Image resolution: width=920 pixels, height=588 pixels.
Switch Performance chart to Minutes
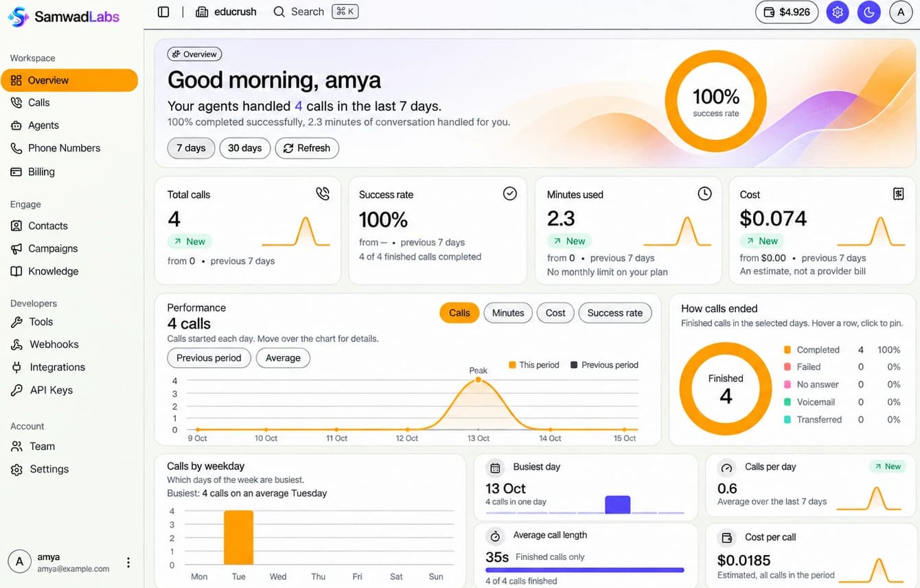508,313
